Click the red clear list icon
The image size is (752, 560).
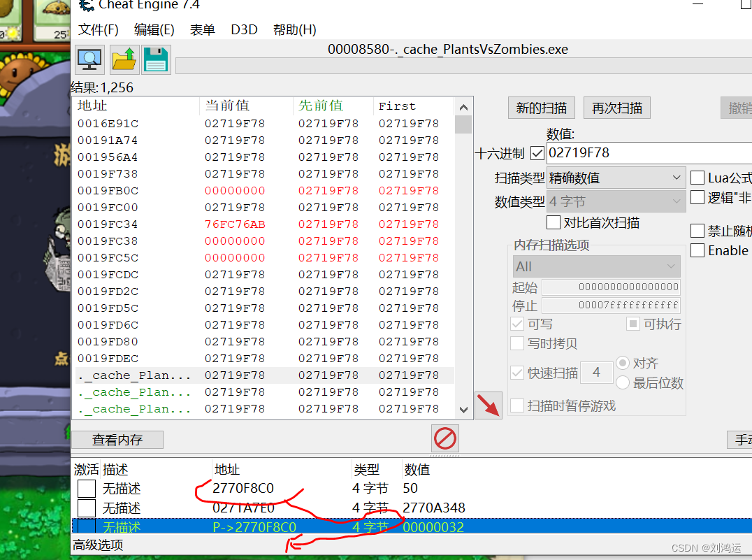[x=445, y=438]
